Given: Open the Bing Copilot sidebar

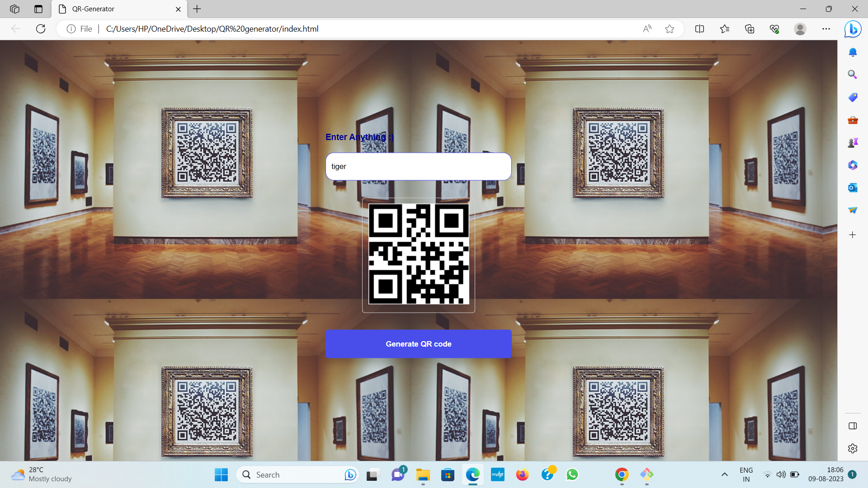Looking at the screenshot, I should [x=853, y=29].
